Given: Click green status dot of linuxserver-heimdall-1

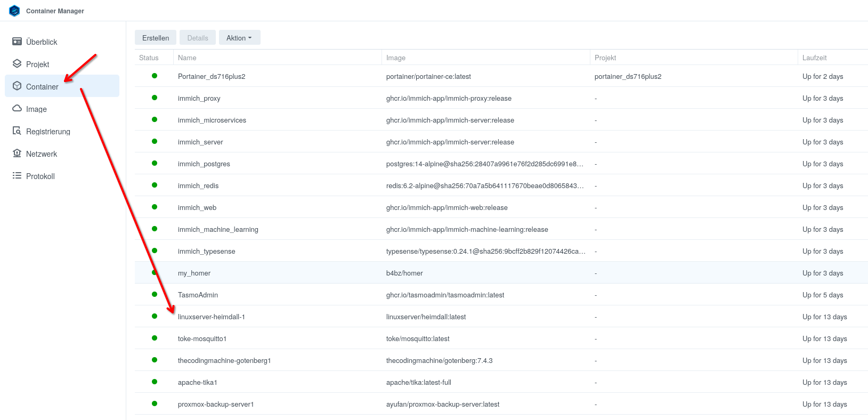Looking at the screenshot, I should coord(155,316).
